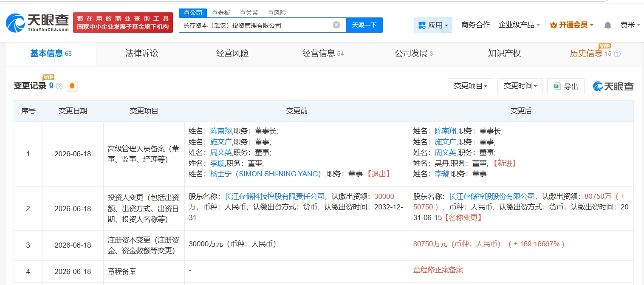Click the 【新进】 tag after 吴丹
The height and width of the screenshot is (285, 644).
pyautogui.click(x=505, y=163)
